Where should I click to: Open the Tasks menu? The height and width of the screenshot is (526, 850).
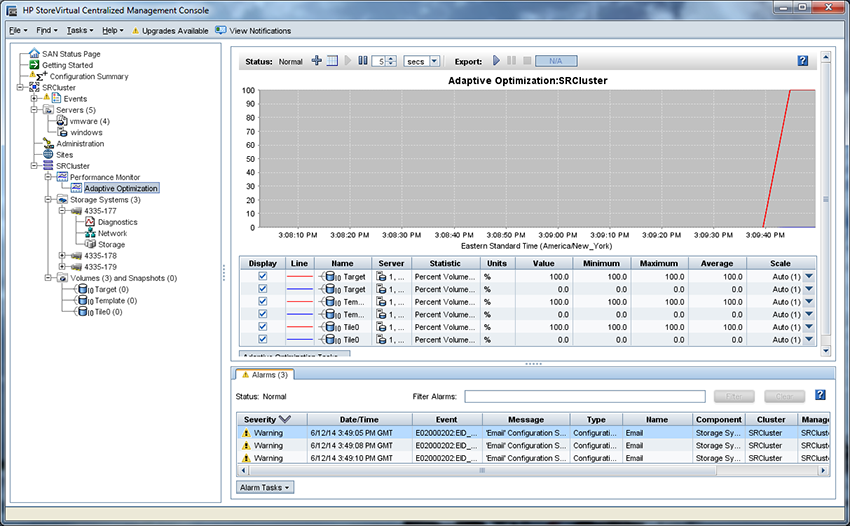tap(80, 30)
